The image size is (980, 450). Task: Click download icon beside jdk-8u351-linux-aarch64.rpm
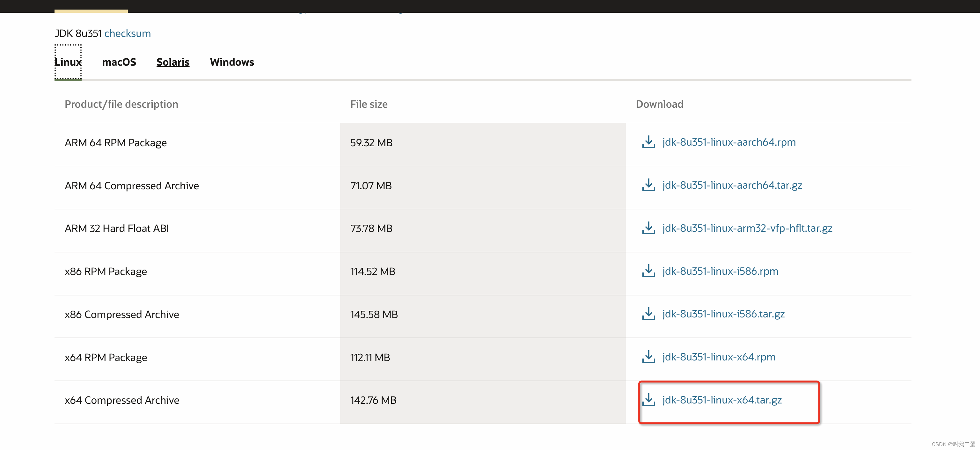(x=648, y=142)
